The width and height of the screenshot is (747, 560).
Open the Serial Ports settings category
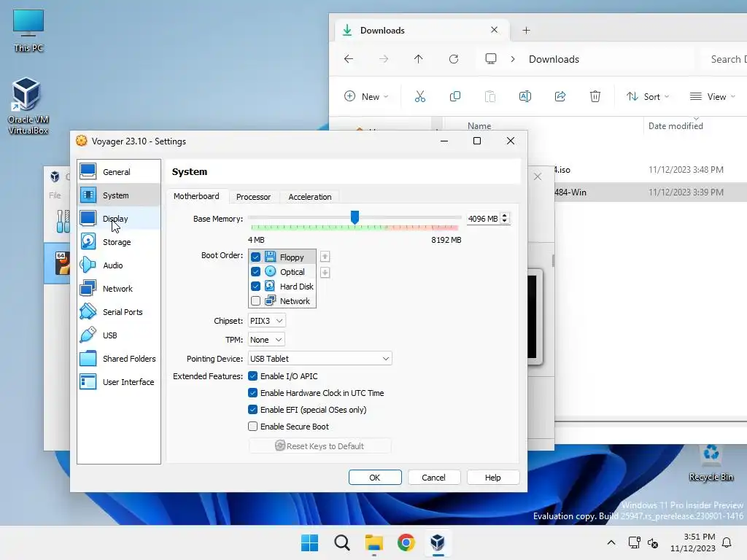[x=119, y=312]
